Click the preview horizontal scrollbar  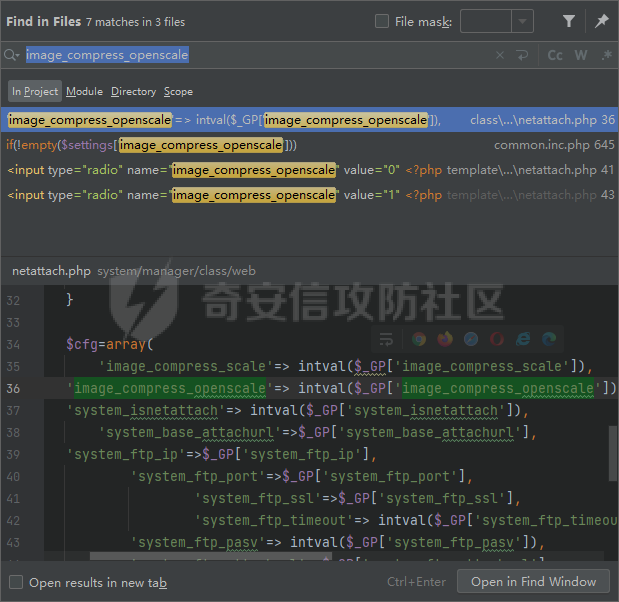coord(210,556)
